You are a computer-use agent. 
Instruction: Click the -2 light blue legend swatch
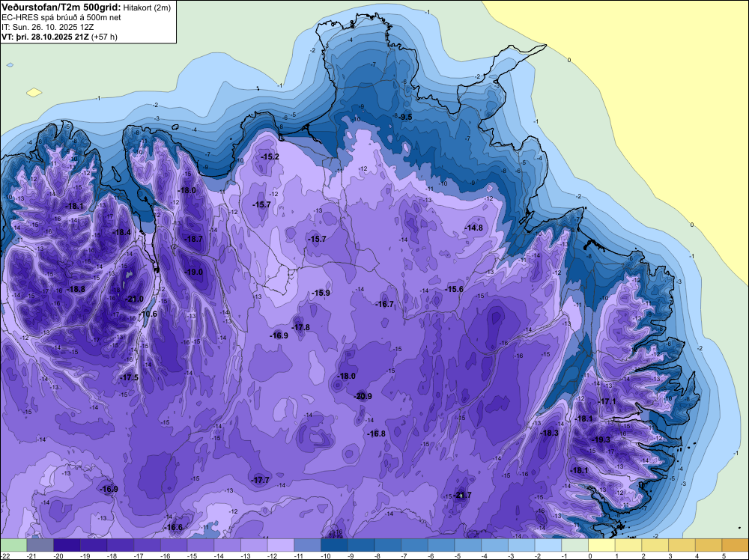(x=548, y=545)
